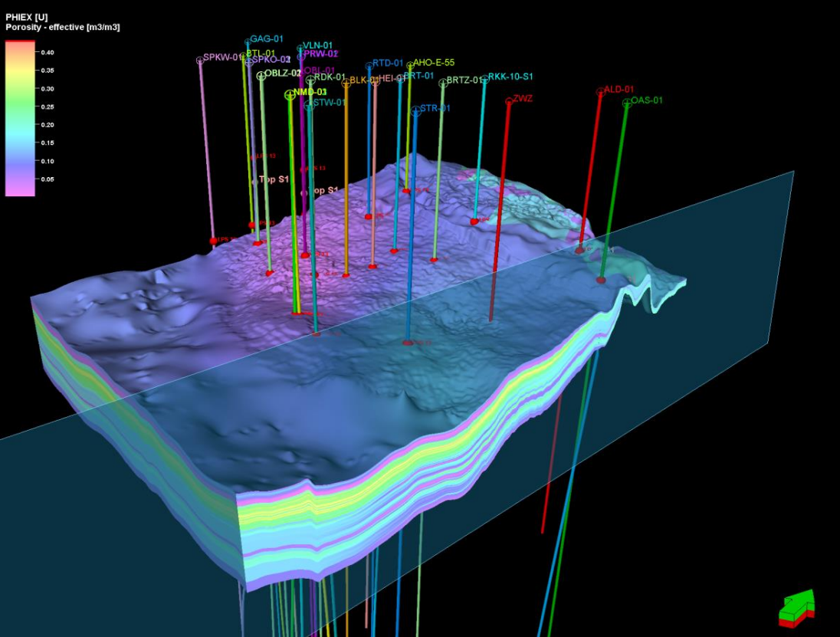Click the PRW-02 well label
This screenshot has width=840, height=637.
tap(321, 54)
